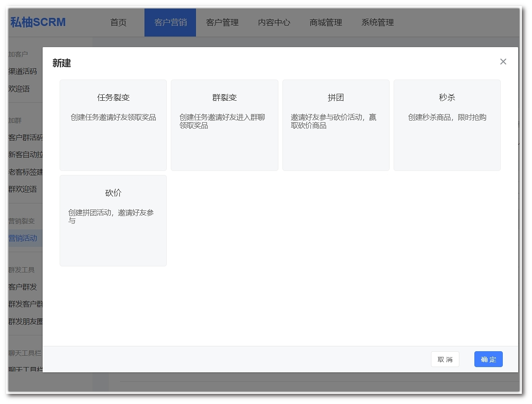532x404 pixels.
Task: Go to the 客户管理 tab
Action: pos(222,23)
